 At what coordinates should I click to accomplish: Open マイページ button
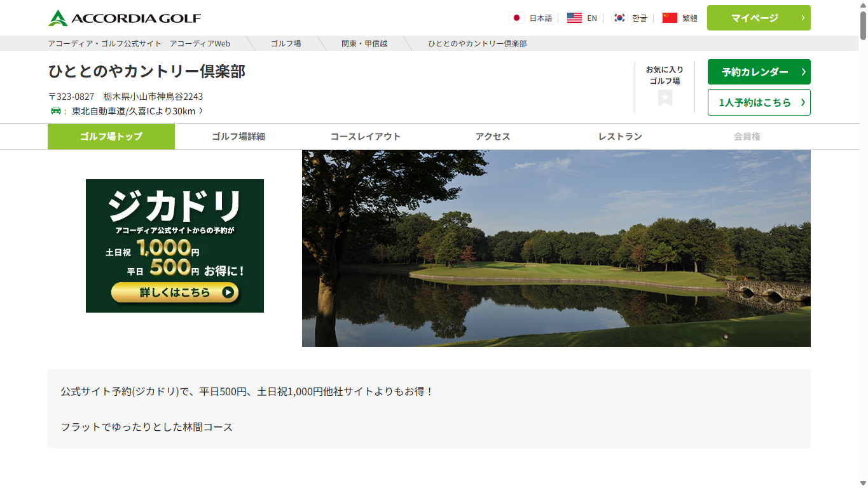click(759, 18)
